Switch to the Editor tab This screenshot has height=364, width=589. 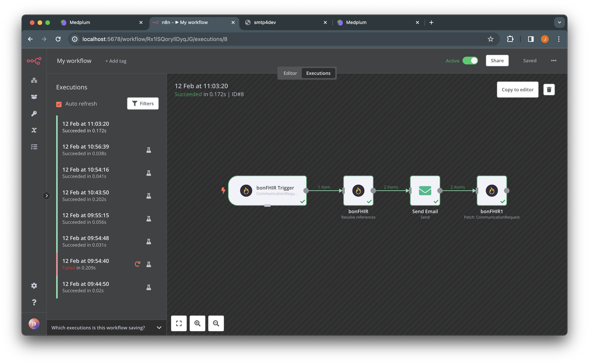(x=290, y=73)
